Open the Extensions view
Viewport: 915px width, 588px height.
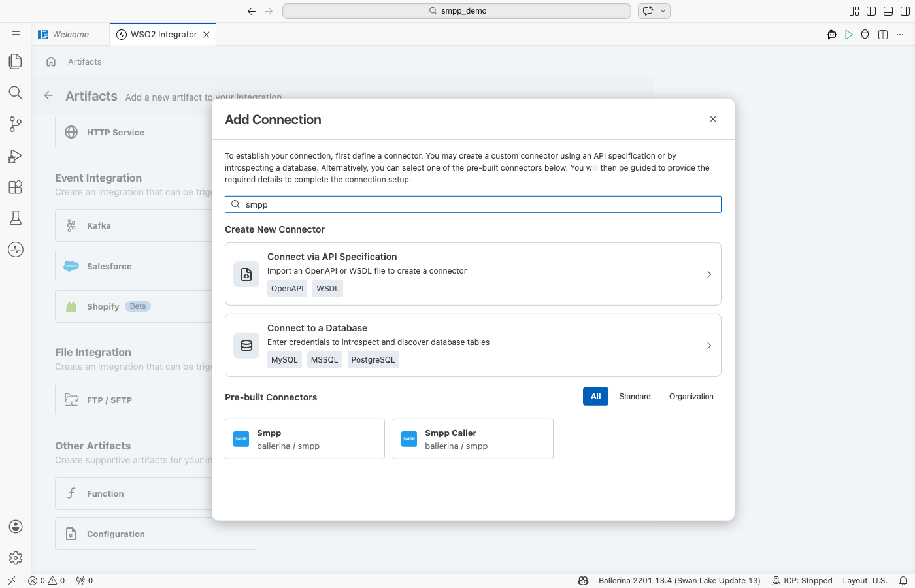16,187
